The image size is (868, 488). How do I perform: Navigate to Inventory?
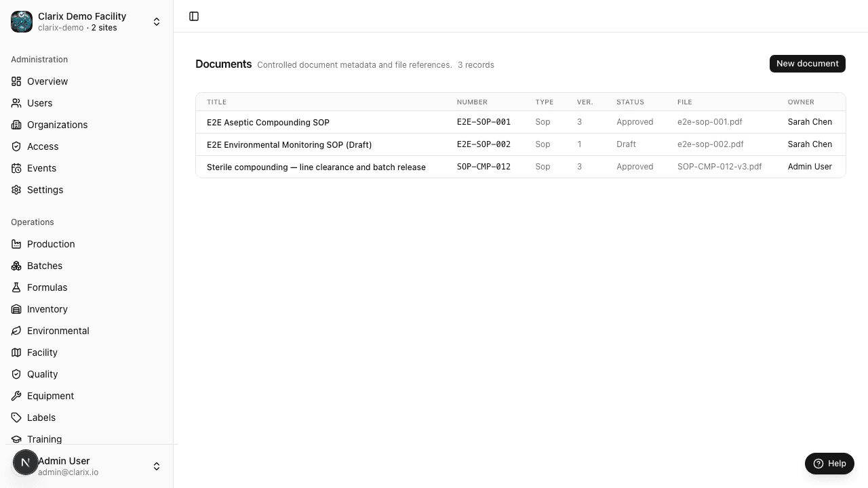click(87, 309)
